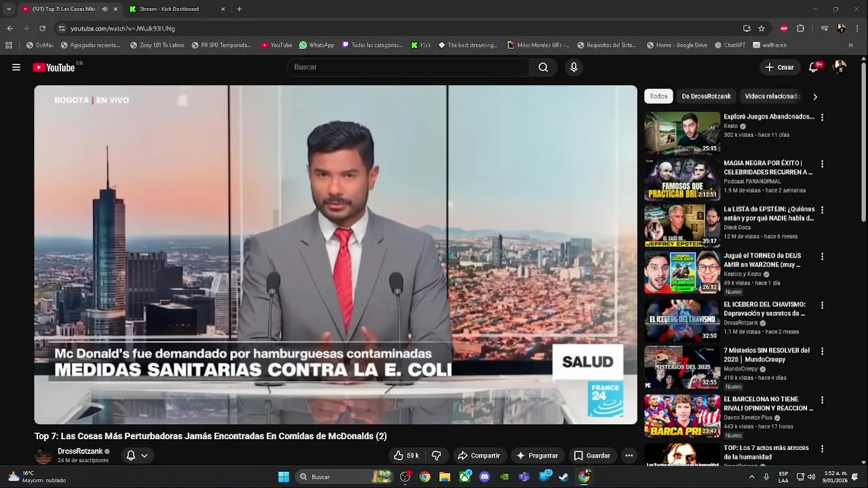Click the YouTube Buscar search field
This screenshot has height=488, width=868.
click(408, 67)
